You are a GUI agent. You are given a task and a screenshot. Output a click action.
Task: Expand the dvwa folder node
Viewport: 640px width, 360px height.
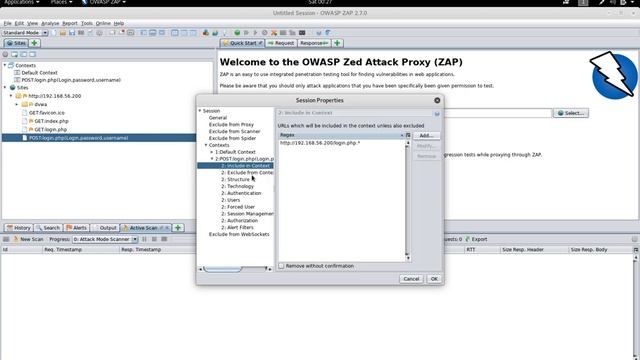click(x=17, y=104)
